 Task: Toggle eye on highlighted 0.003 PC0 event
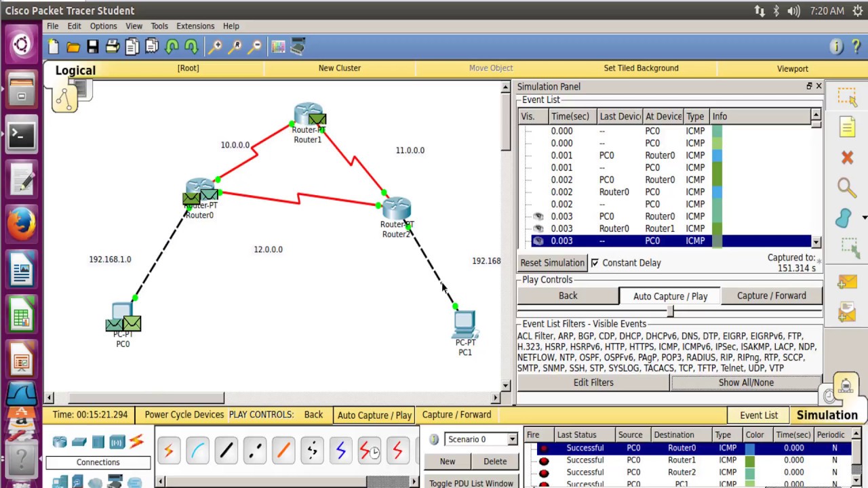pyautogui.click(x=538, y=241)
